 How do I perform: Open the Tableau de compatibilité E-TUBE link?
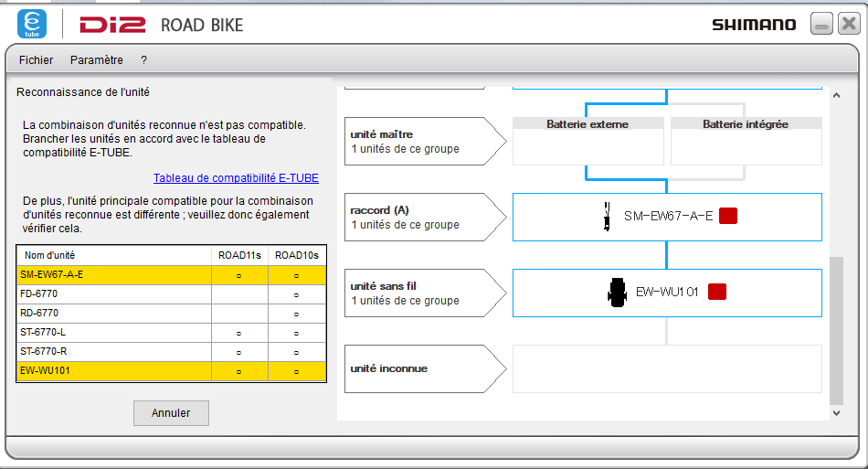pyautogui.click(x=236, y=178)
